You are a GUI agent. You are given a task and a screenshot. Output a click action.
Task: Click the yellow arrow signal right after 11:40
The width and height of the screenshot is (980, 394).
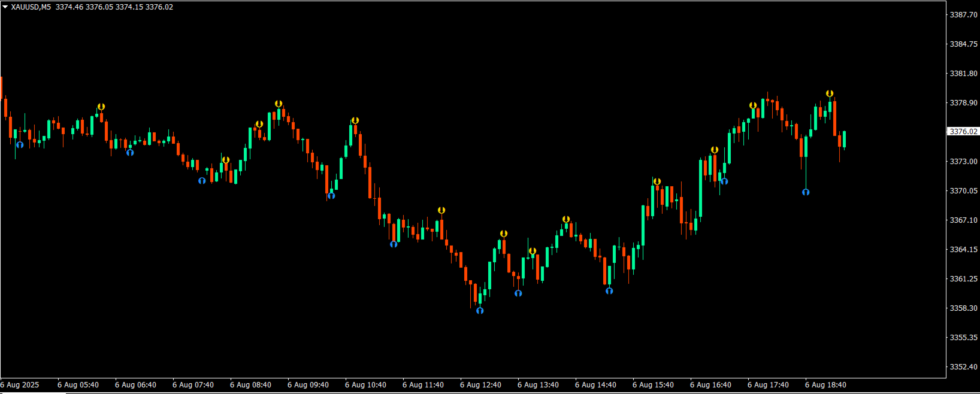coord(441,210)
